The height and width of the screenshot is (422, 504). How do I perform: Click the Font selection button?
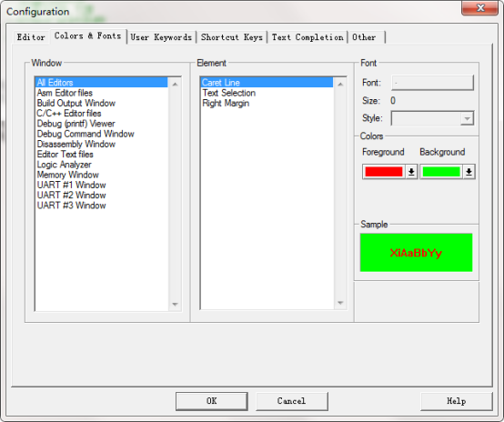(x=432, y=83)
